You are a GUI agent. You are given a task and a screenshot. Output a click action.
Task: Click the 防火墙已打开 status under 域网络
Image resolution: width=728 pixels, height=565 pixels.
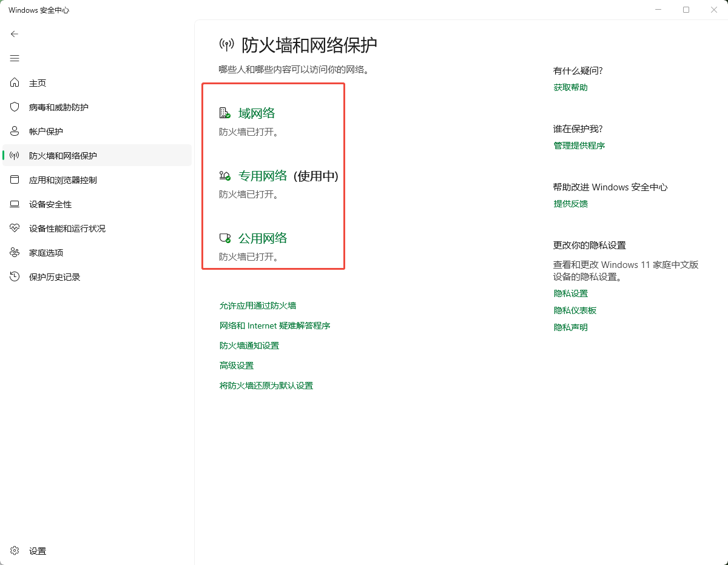249,132
